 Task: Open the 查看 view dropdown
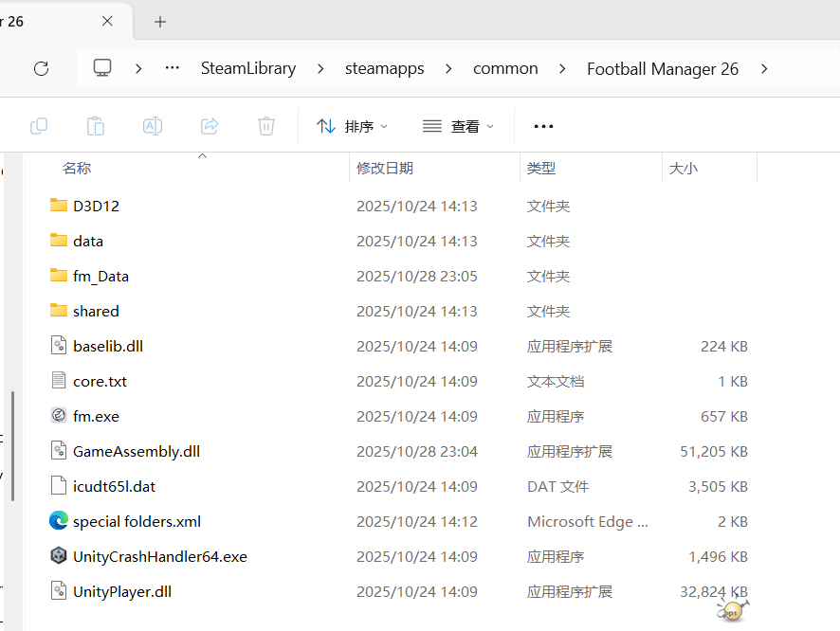(x=459, y=126)
